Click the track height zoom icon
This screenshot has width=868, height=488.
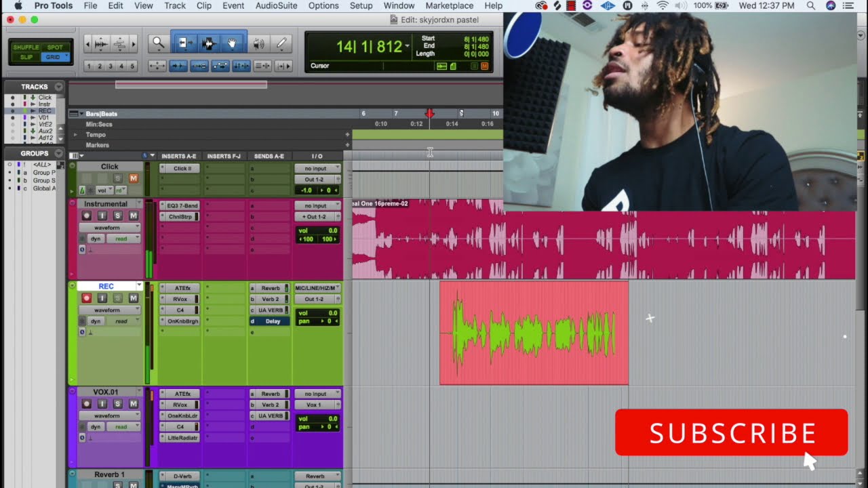(119, 44)
